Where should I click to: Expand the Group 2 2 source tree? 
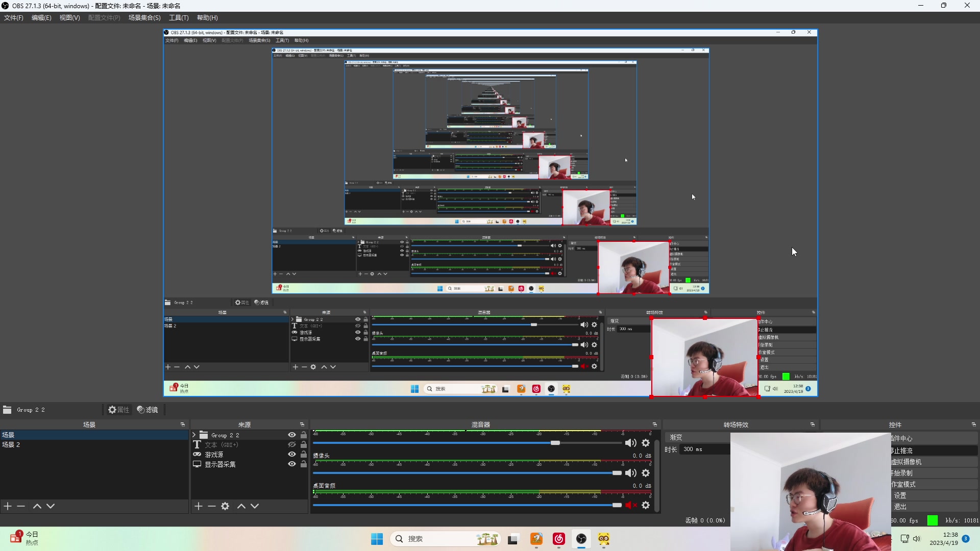tap(194, 435)
